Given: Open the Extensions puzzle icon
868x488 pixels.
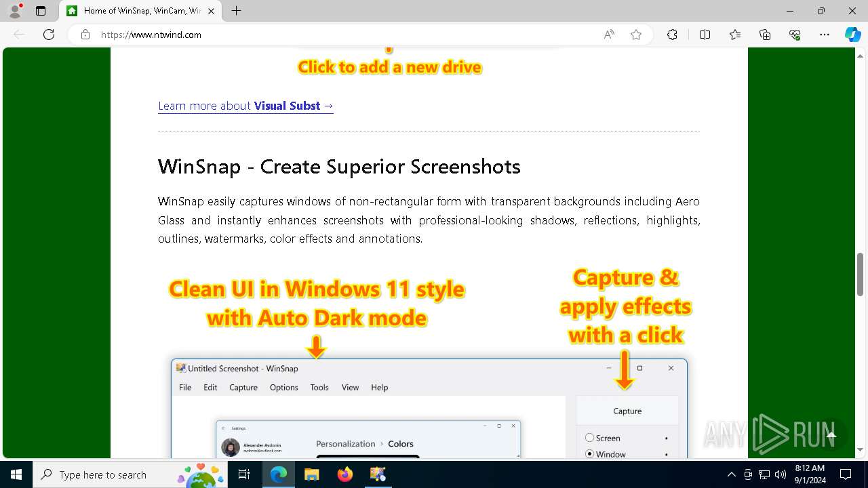Looking at the screenshot, I should (x=672, y=35).
